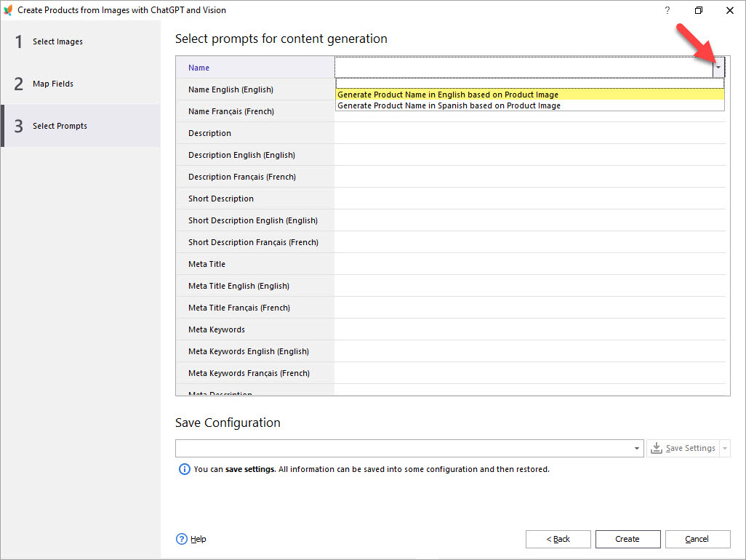Click the Description row's empty prompt cell

coord(530,133)
